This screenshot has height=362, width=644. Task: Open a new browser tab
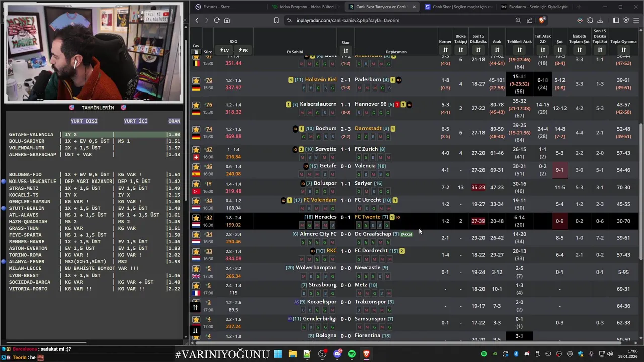579,7
